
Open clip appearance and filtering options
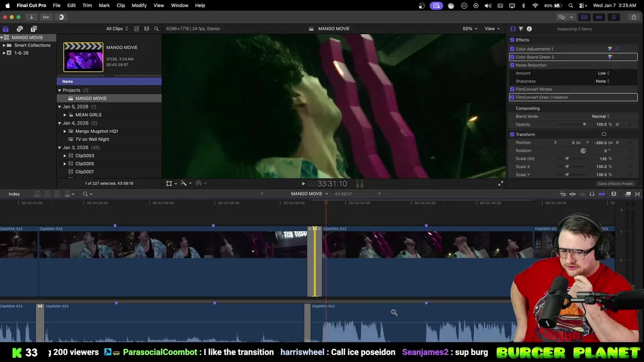click(146, 29)
